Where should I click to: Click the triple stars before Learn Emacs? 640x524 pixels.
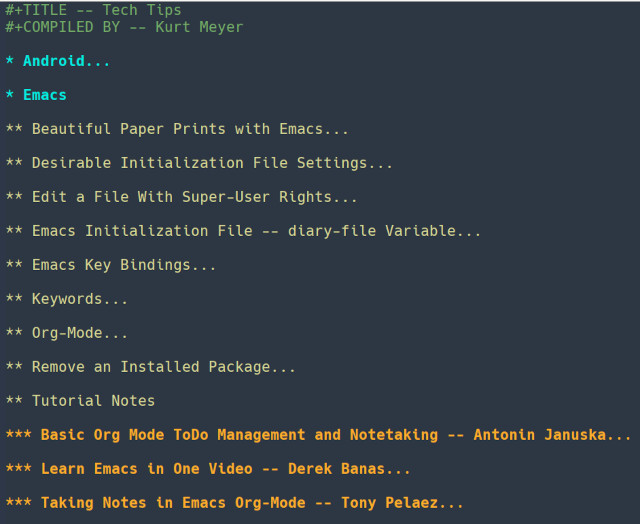[19, 468]
